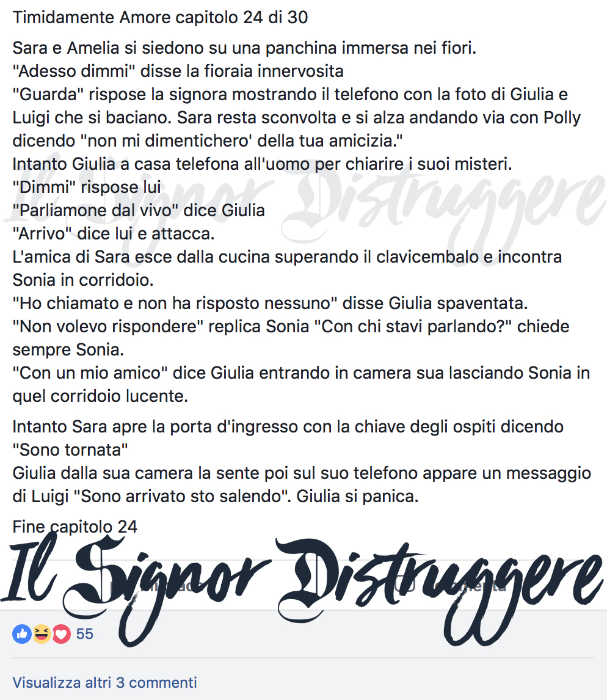This screenshot has width=607, height=700.
Task: Click the line starting "Ho chiamato e non ha risposto"
Action: point(270,303)
